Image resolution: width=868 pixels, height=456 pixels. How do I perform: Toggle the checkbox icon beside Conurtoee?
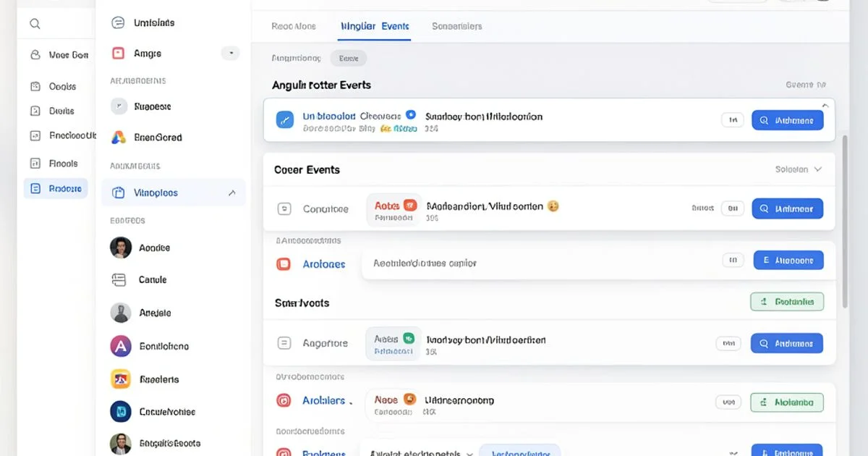point(284,209)
